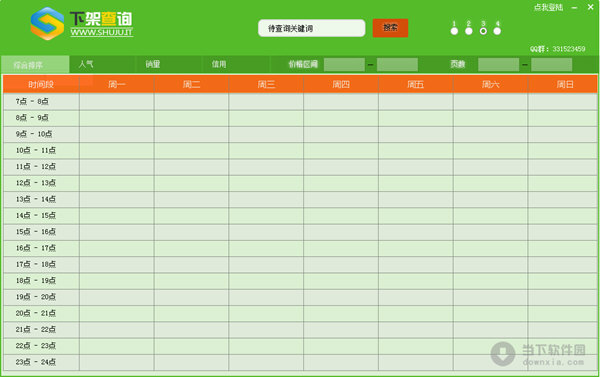
Task: Click the 页数 starting page field
Action: coord(499,65)
